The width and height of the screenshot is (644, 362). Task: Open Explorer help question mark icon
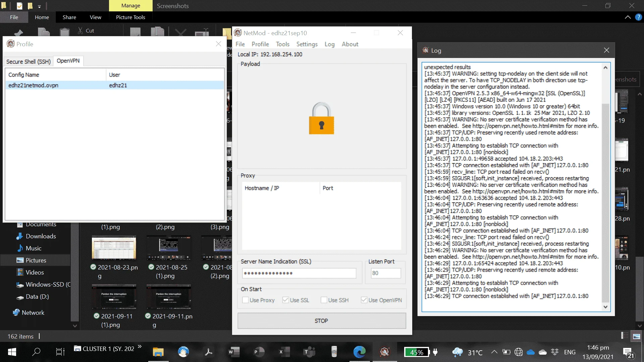638,17
